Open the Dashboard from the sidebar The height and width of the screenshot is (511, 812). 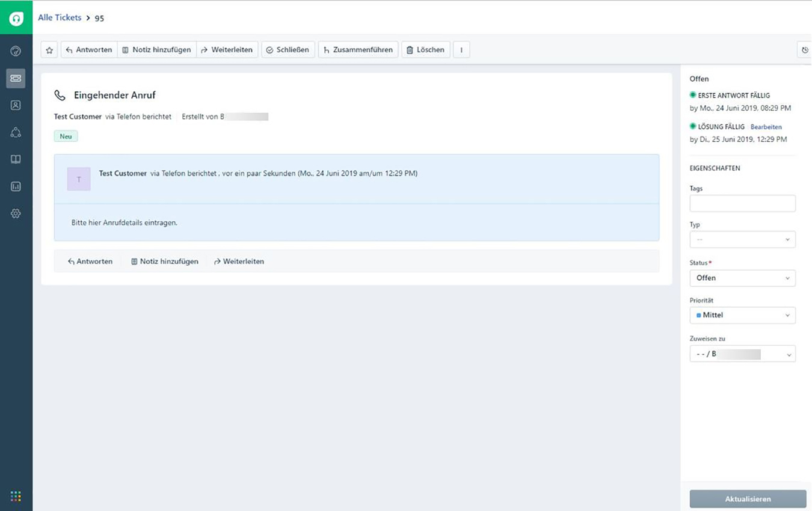[16, 51]
